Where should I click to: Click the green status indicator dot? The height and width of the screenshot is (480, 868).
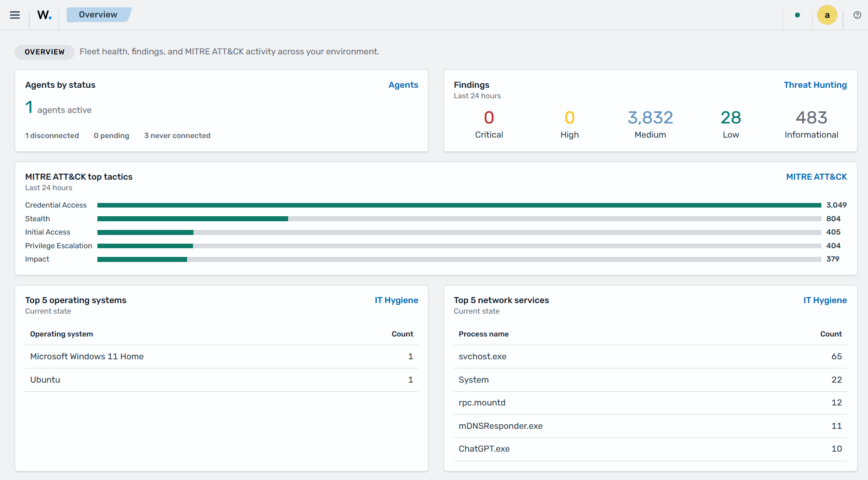pos(798,15)
